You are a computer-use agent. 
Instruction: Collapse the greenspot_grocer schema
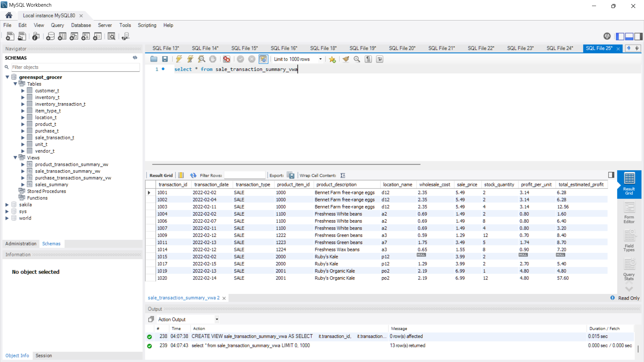7,77
